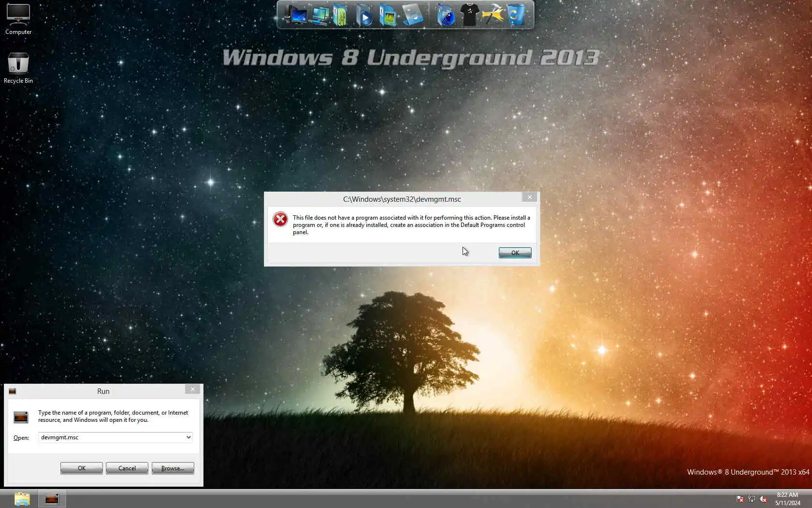Open the Documents folder dock icon

[x=341, y=15]
